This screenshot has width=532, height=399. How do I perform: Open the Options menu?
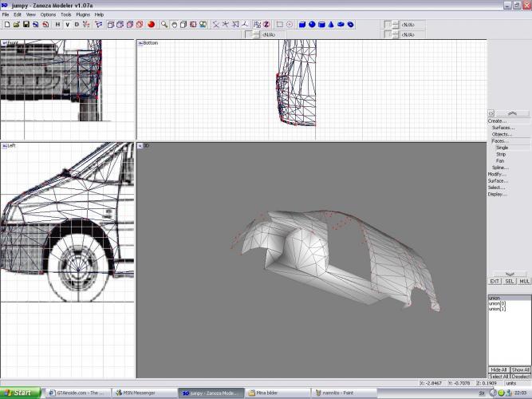pos(49,14)
